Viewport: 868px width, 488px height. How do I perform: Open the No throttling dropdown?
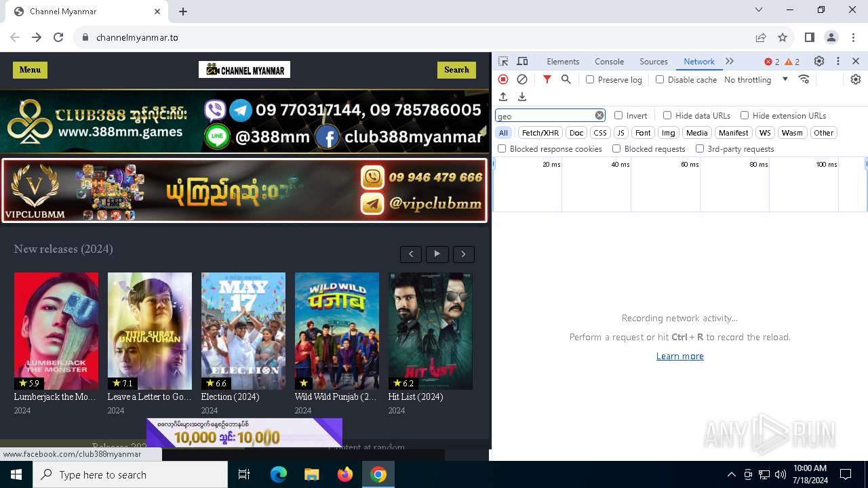coord(755,79)
